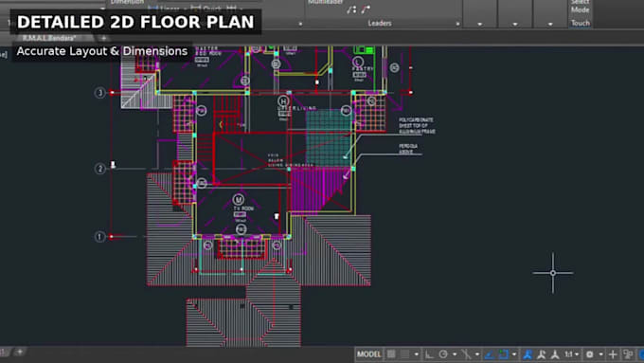Open object snap options dropdown
644x363 pixels.
coord(514,354)
